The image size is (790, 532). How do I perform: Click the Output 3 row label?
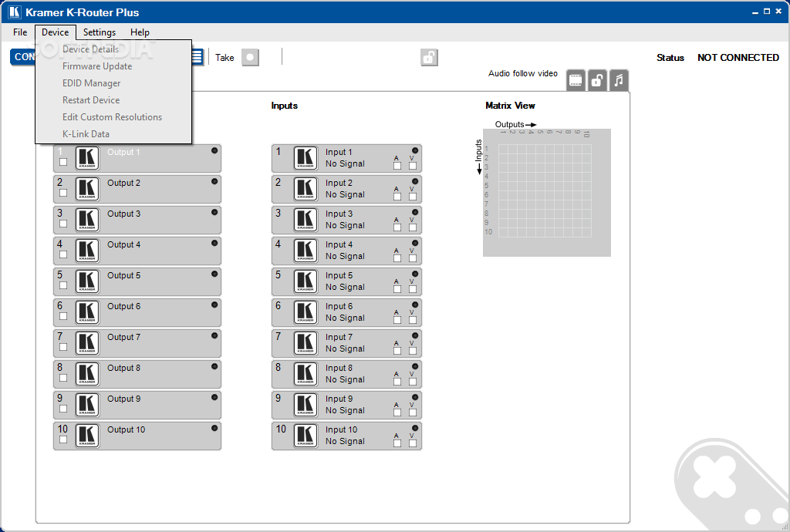pyautogui.click(x=124, y=214)
